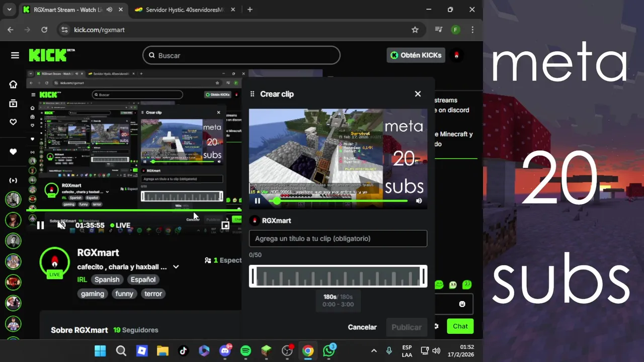Click the Cancelar button
The height and width of the screenshot is (362, 644).
pyautogui.click(x=362, y=327)
